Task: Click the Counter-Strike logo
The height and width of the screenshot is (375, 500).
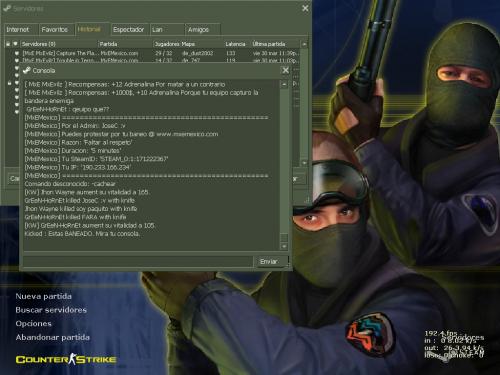Action: pyautogui.click(x=66, y=359)
